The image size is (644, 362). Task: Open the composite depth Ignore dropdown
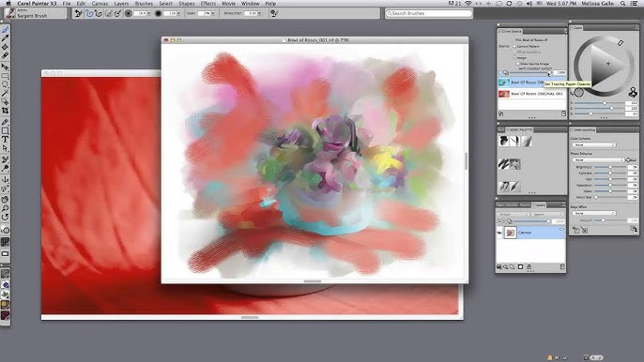(x=547, y=214)
